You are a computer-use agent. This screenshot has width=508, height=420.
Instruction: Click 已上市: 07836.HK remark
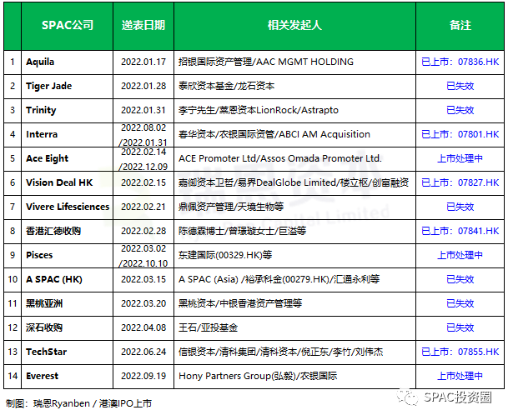pyautogui.click(x=460, y=62)
